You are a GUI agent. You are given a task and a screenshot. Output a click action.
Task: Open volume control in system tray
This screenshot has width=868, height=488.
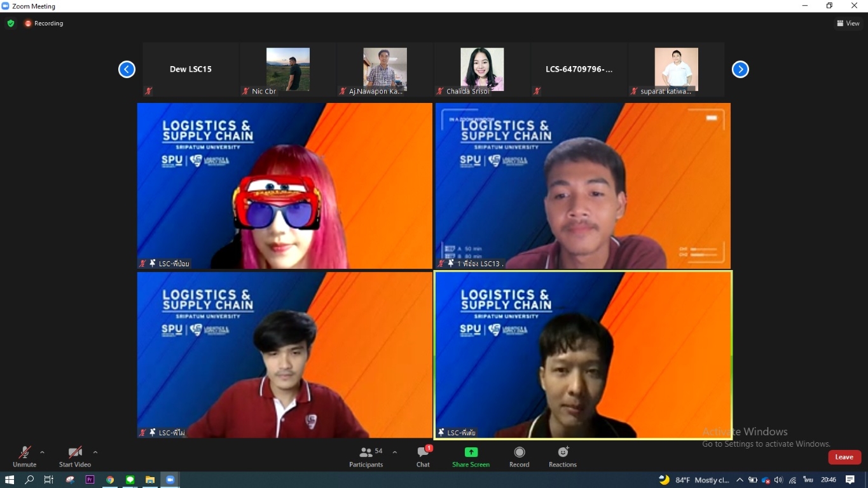pyautogui.click(x=779, y=480)
